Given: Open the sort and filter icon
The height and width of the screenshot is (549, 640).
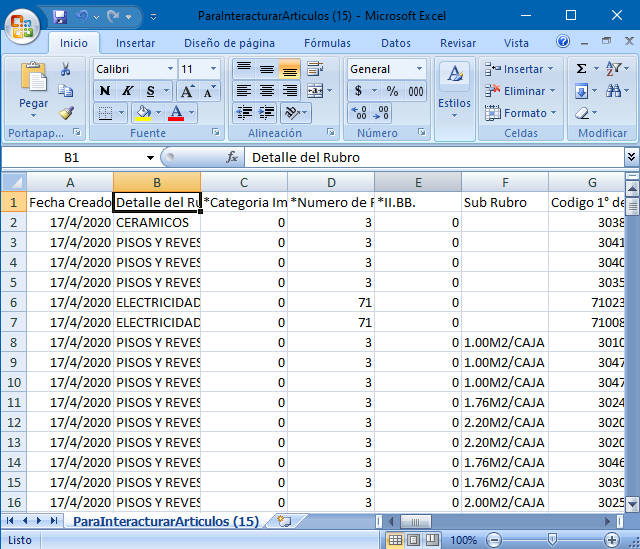Looking at the screenshot, I should click(614, 69).
